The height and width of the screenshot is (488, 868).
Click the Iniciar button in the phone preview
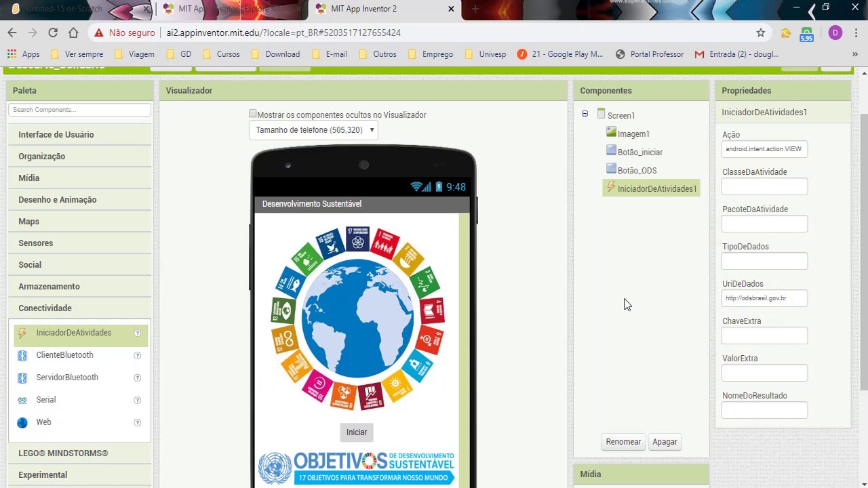pos(357,432)
